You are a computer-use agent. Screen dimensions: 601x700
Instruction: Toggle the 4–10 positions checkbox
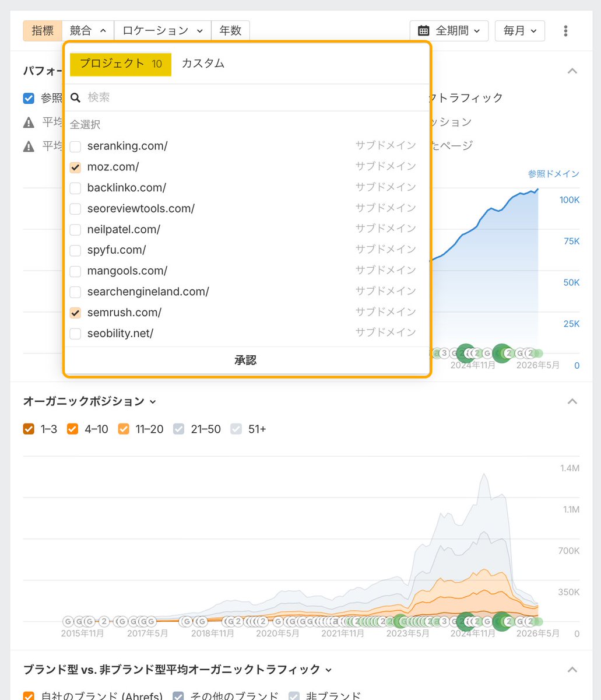click(73, 429)
